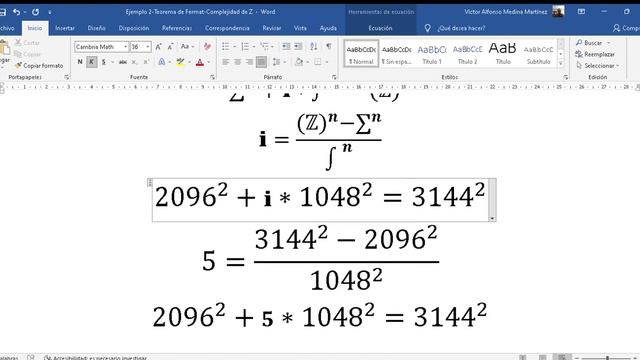Open equation options arrow on selected equation
640x360 pixels.
coord(492,218)
